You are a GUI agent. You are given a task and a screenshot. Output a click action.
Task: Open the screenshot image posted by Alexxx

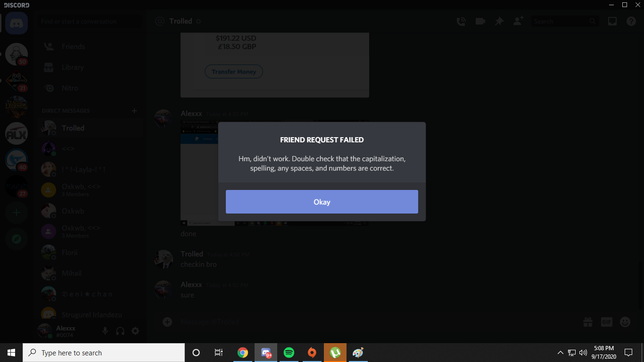pyautogui.click(x=275, y=173)
